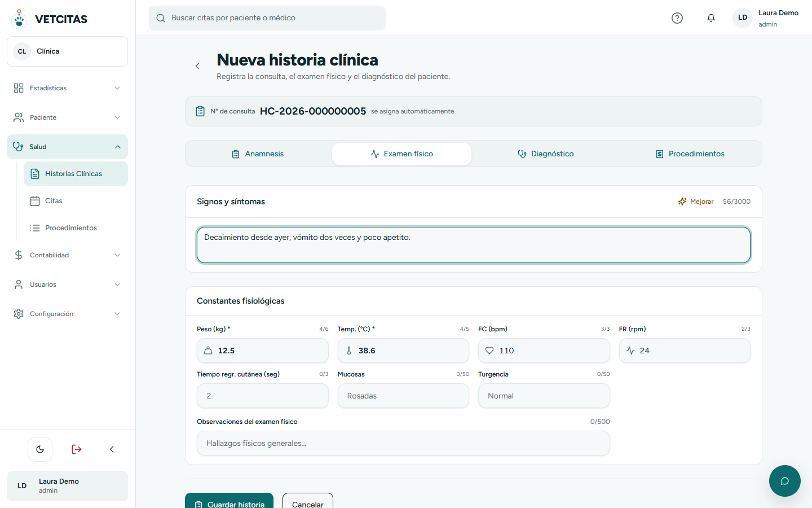
Task: Click the FR (rpm) field
Action: coord(685,351)
